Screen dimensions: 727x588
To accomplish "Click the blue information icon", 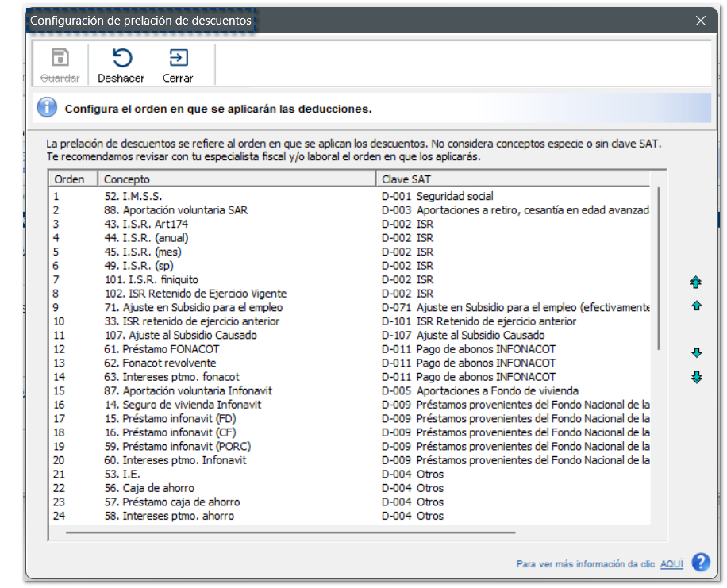I will click(x=47, y=108).
